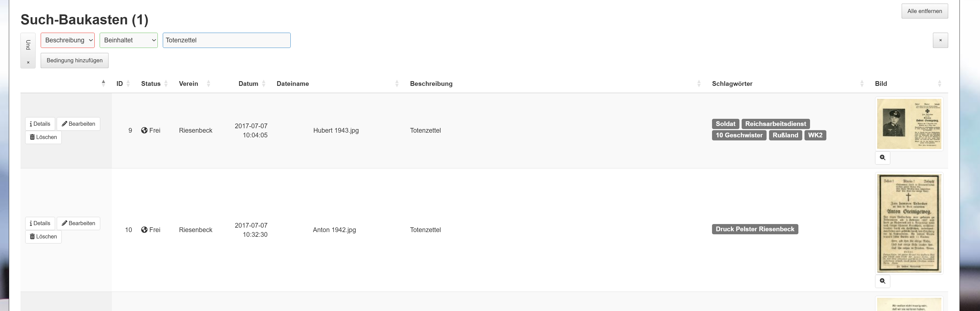Sort table by Schlagwörter column
The height and width of the screenshot is (311, 980).
coord(732,84)
